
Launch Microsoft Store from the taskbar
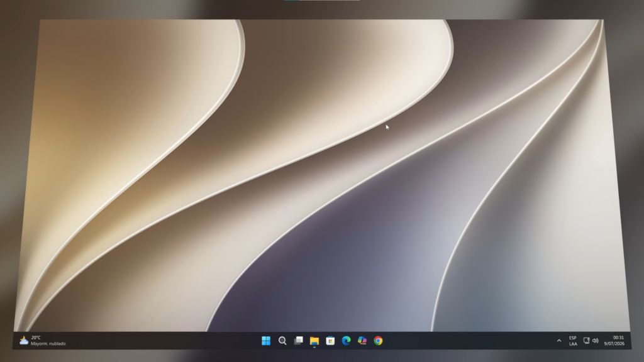330,341
